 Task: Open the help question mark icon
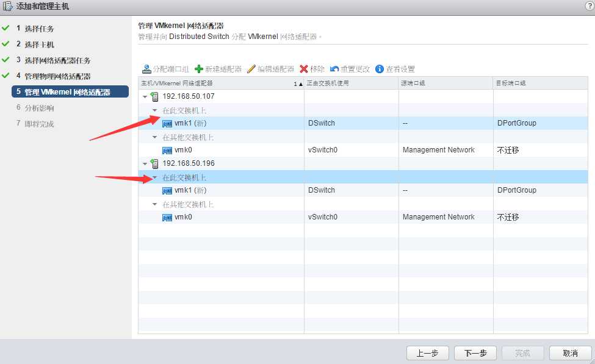coord(590,6)
